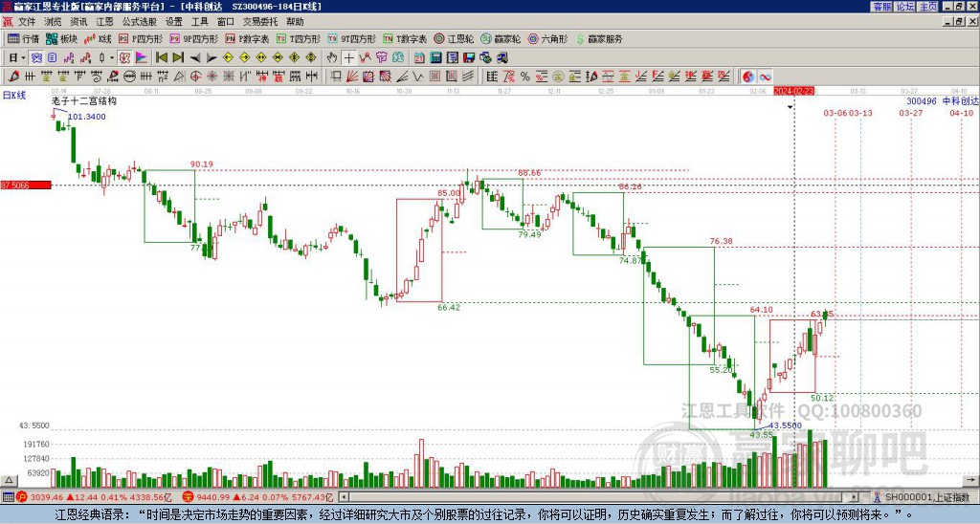
Task: Click the 老子十二宫结构 indicator label
Action: 84,101
